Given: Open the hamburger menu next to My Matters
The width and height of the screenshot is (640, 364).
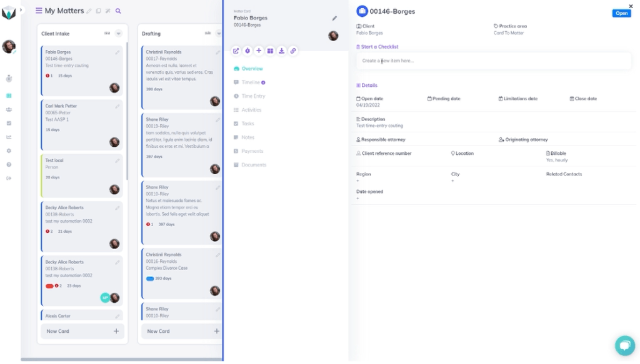Looking at the screenshot, I should [39, 11].
